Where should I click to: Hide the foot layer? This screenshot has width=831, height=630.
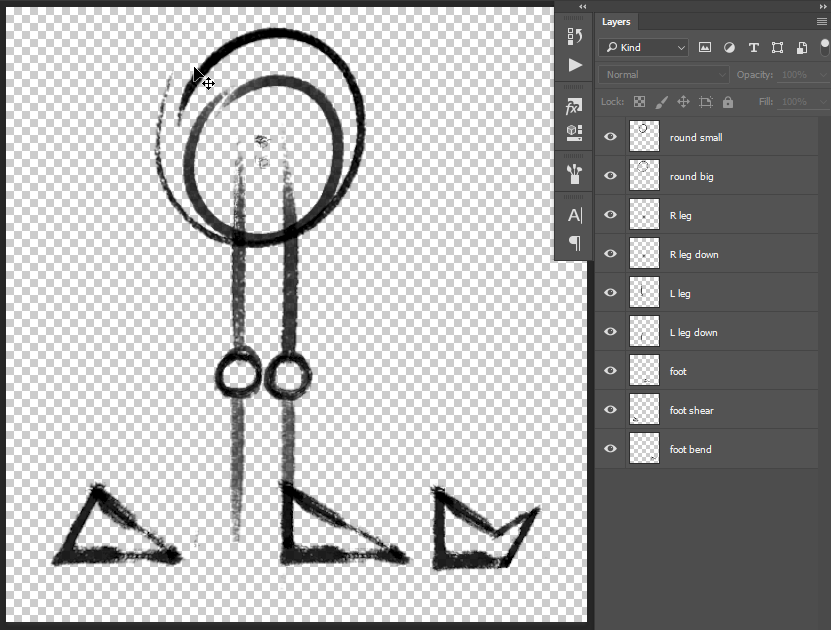[611, 370]
